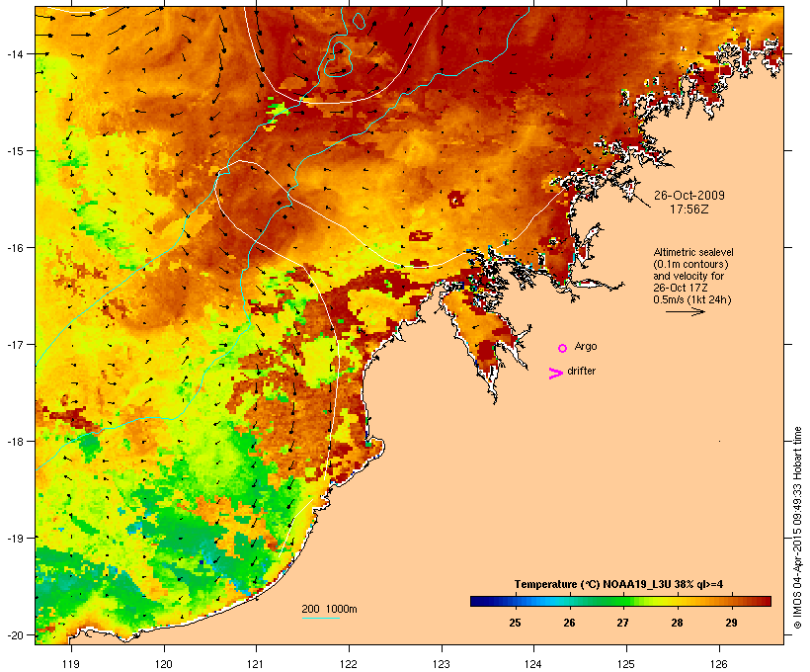Click the colorbar tick label 28
Screen dimensions: 810x672
click(677, 623)
